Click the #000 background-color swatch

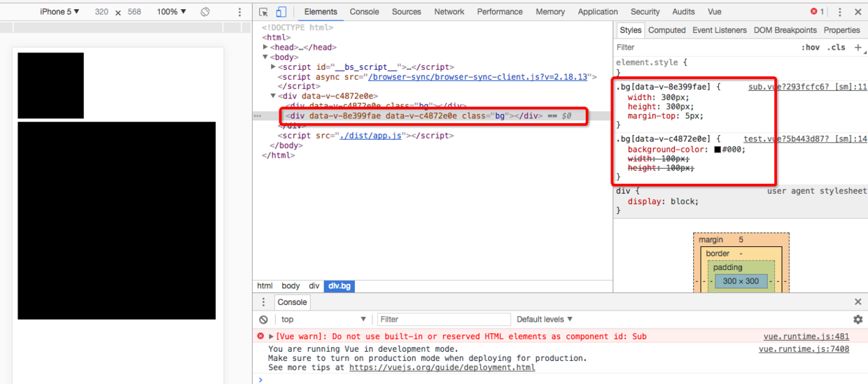click(x=717, y=150)
